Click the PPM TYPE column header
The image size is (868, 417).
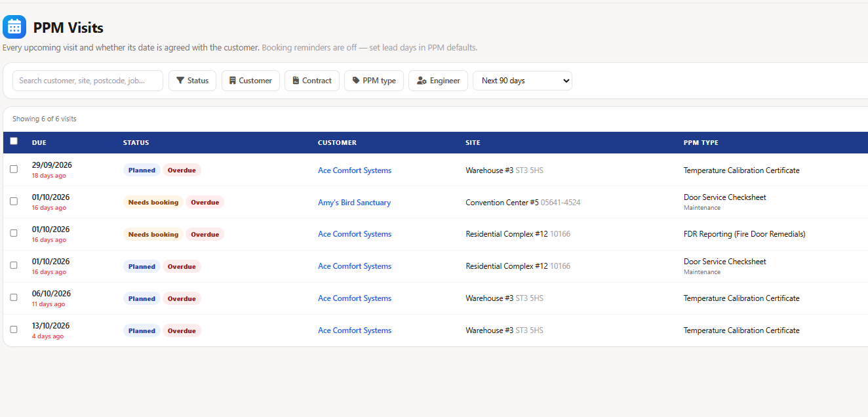point(701,143)
